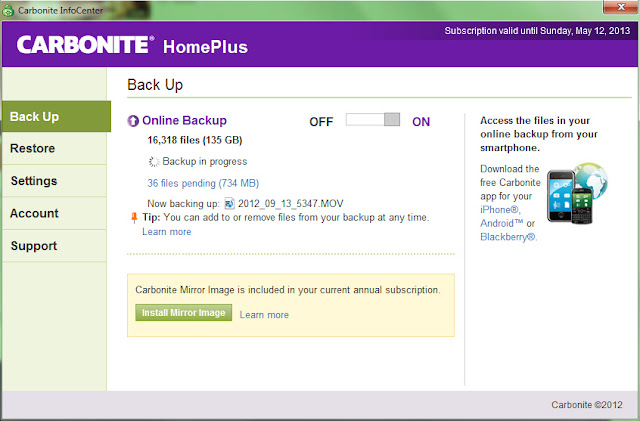
Task: Click the 16,318 files (135 GB) text
Action: [195, 140]
